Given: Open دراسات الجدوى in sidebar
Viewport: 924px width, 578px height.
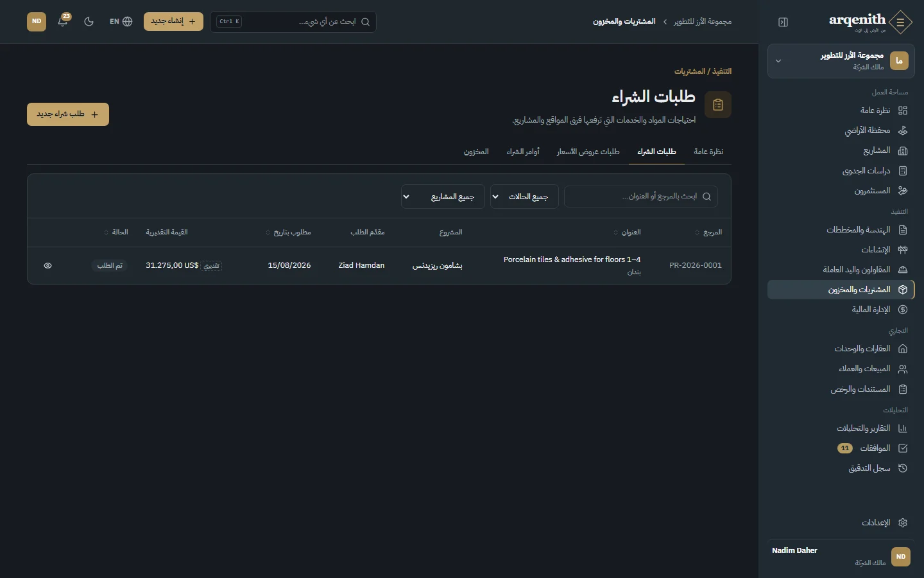Looking at the screenshot, I should click(841, 171).
